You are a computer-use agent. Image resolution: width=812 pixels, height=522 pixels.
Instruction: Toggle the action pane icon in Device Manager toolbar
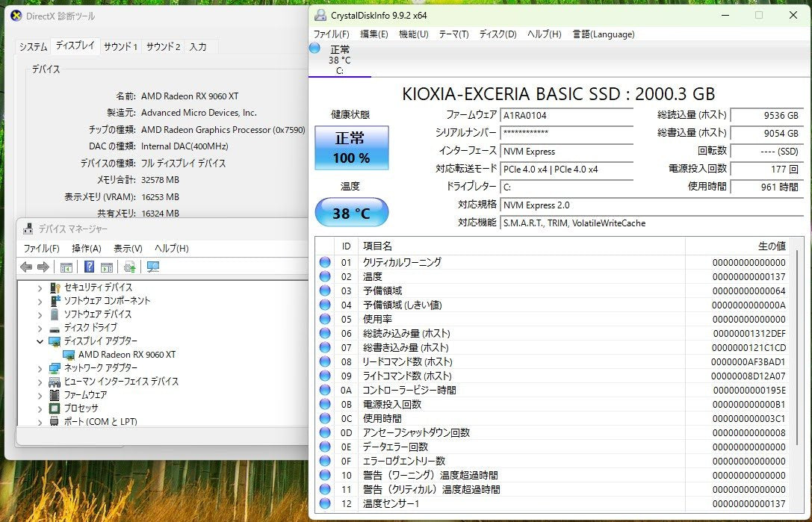(107, 267)
